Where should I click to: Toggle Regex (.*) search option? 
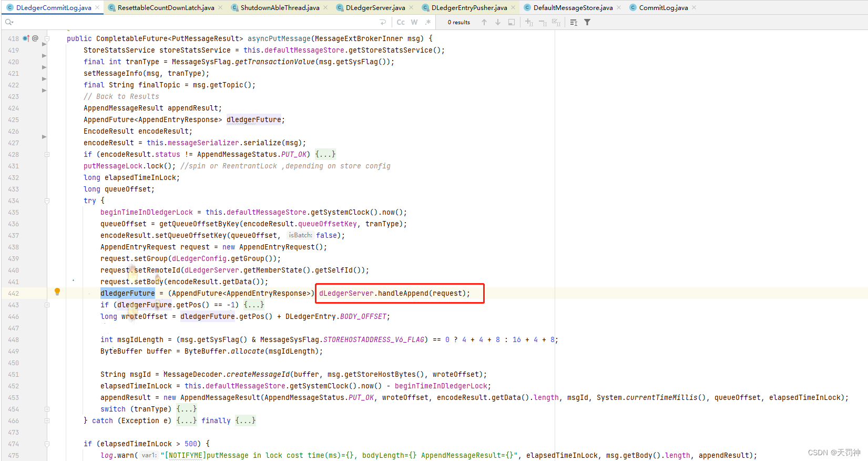[x=428, y=22]
